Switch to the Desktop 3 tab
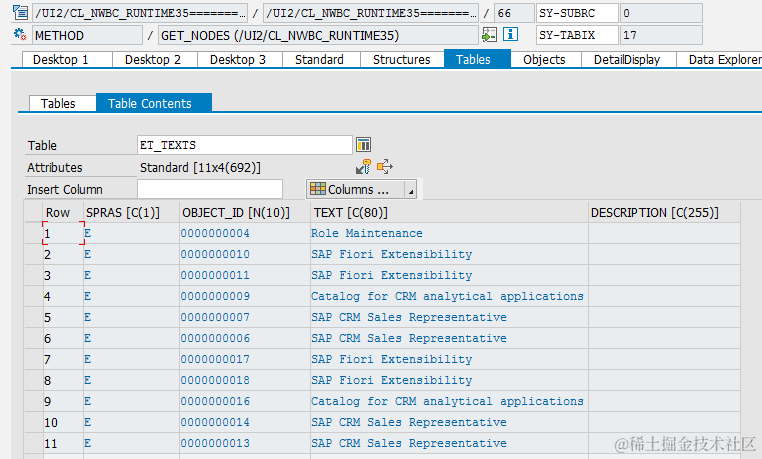762x459 pixels. [x=238, y=60]
